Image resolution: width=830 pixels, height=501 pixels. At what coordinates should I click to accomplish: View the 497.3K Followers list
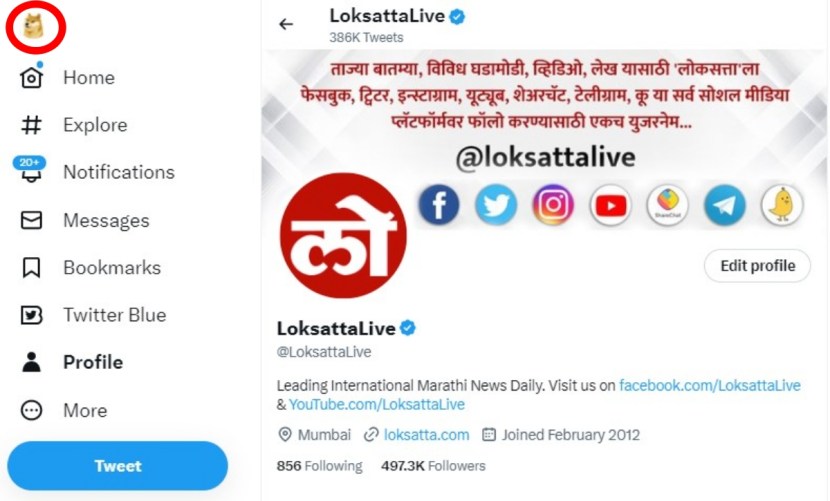(x=433, y=466)
